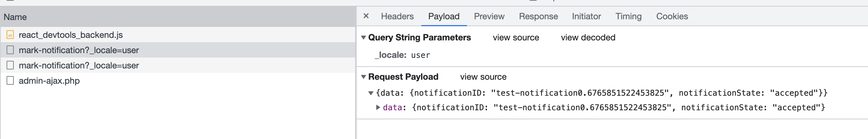This screenshot has height=139, width=868.
Task: Click the Name column header
Action: click(178, 17)
